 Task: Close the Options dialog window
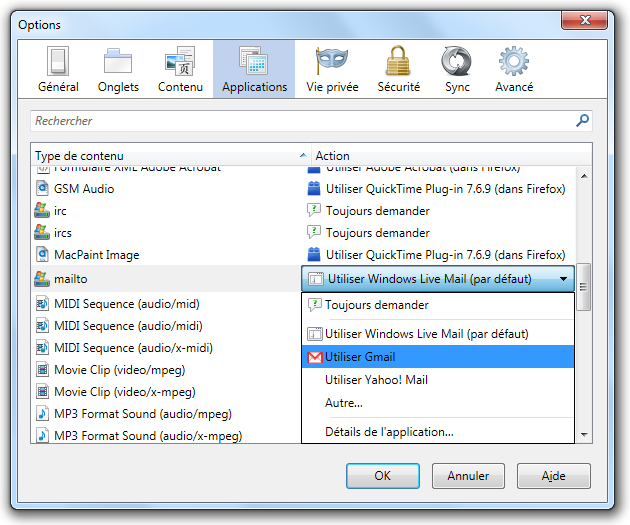click(x=584, y=20)
